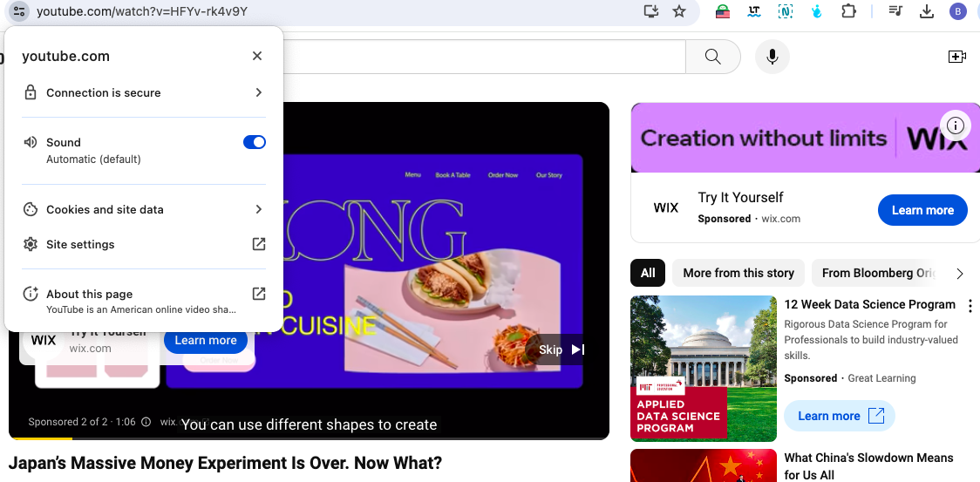Click the YouTube search magnifier button
980x482 pixels.
(713, 57)
